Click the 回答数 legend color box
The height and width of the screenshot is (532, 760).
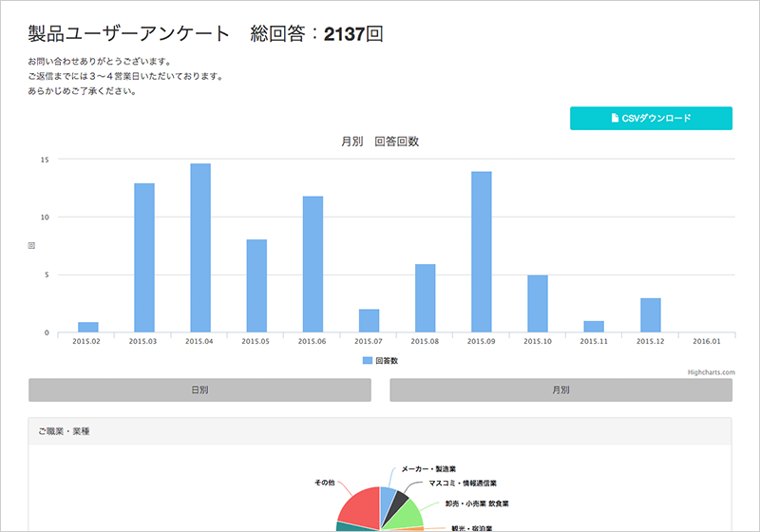click(368, 360)
